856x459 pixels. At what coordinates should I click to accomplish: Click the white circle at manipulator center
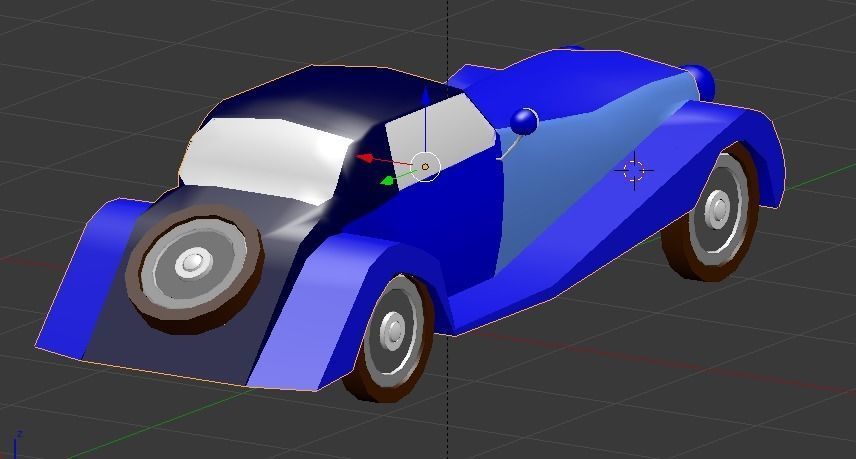pos(425,166)
